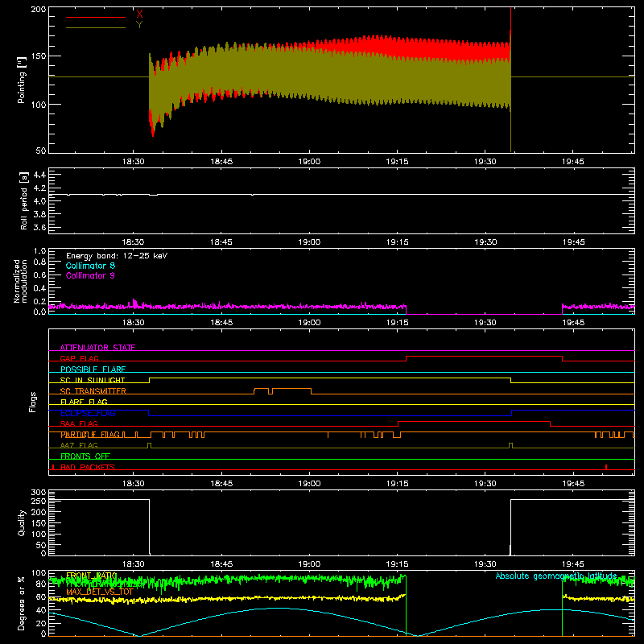Click the raised SAA_FLAG segment
644x644 pixels.
tap(474, 421)
